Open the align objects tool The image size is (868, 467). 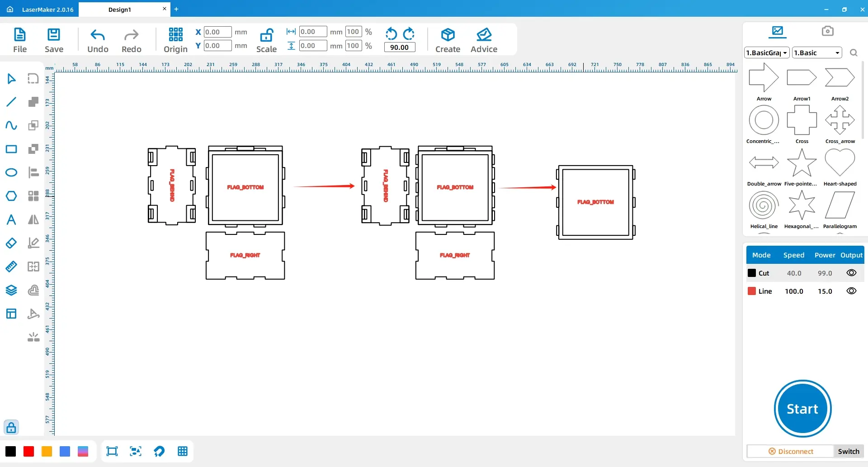pos(33,172)
